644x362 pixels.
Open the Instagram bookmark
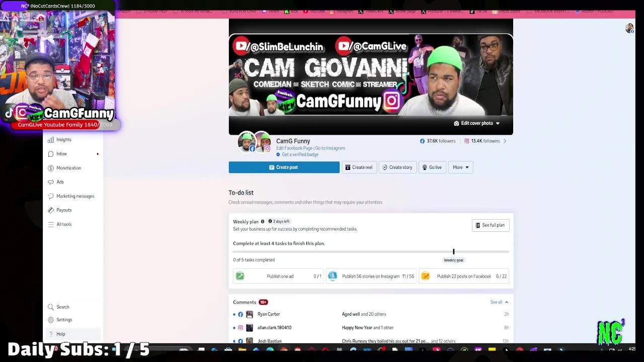coord(342,11)
